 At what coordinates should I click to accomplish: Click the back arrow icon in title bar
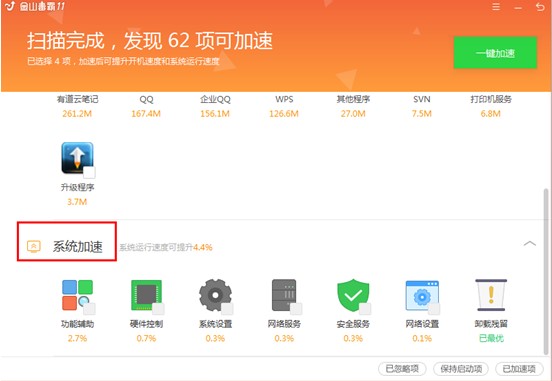(x=539, y=7)
